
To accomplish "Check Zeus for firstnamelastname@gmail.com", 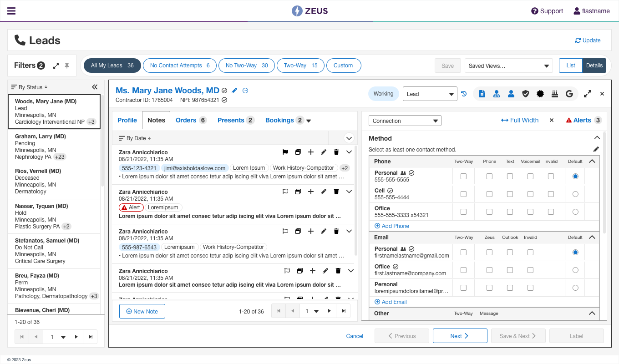I will coord(489,252).
